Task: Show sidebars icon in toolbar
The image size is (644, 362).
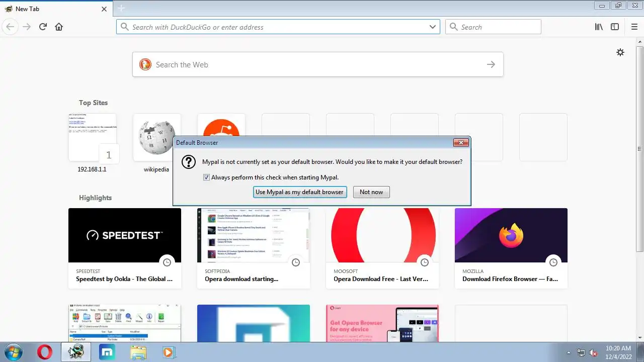Action: tap(615, 27)
